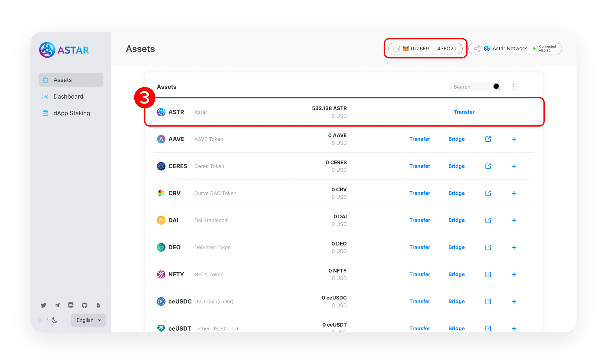Screen dimensions: 607x364
Task: Open the DAI external link icon
Action: click(488, 220)
